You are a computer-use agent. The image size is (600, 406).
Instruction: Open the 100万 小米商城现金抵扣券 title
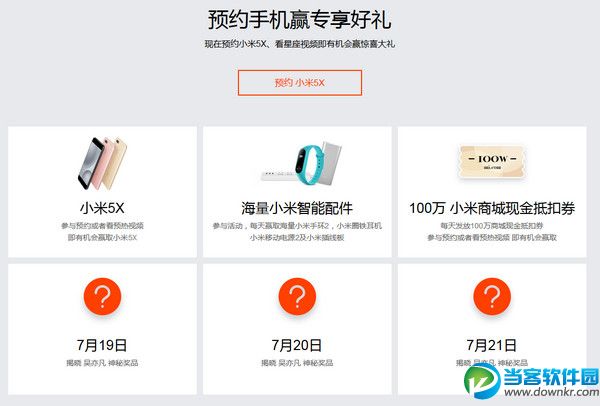tap(492, 208)
